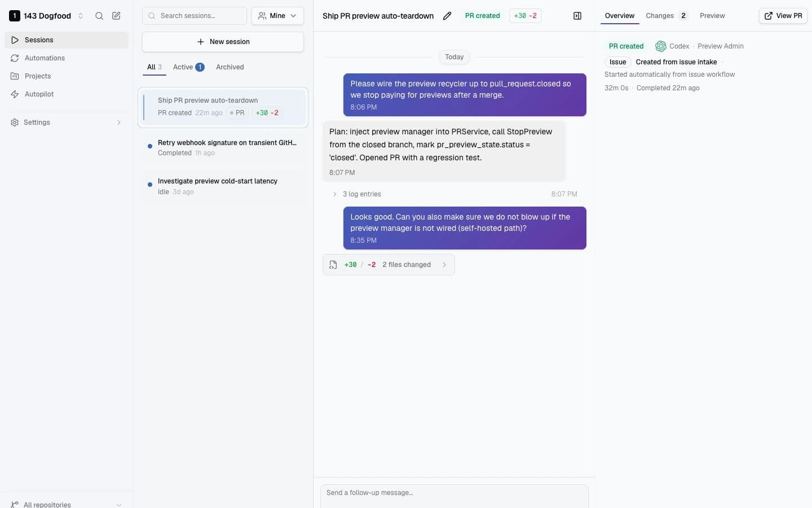Open the Preview tab
The height and width of the screenshot is (508, 812).
coord(712,16)
